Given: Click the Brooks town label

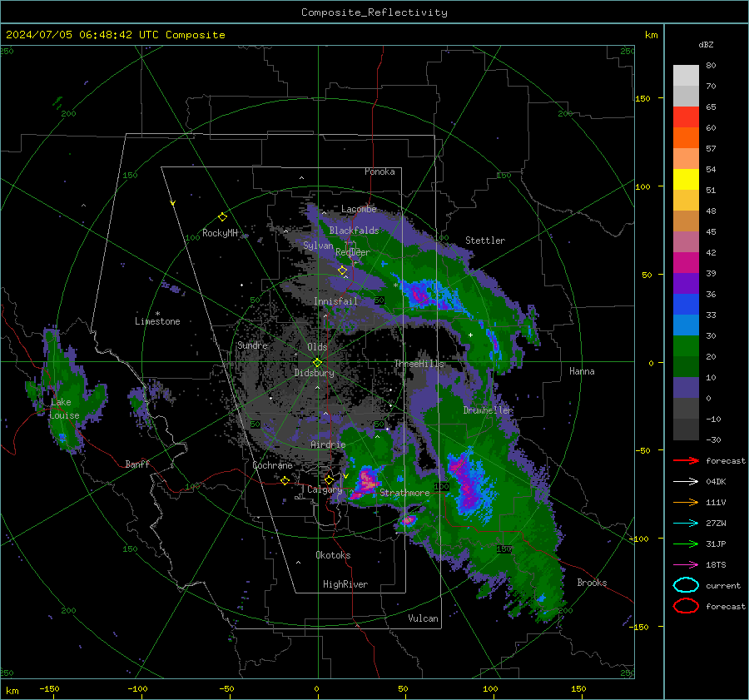Looking at the screenshot, I should [x=592, y=583].
